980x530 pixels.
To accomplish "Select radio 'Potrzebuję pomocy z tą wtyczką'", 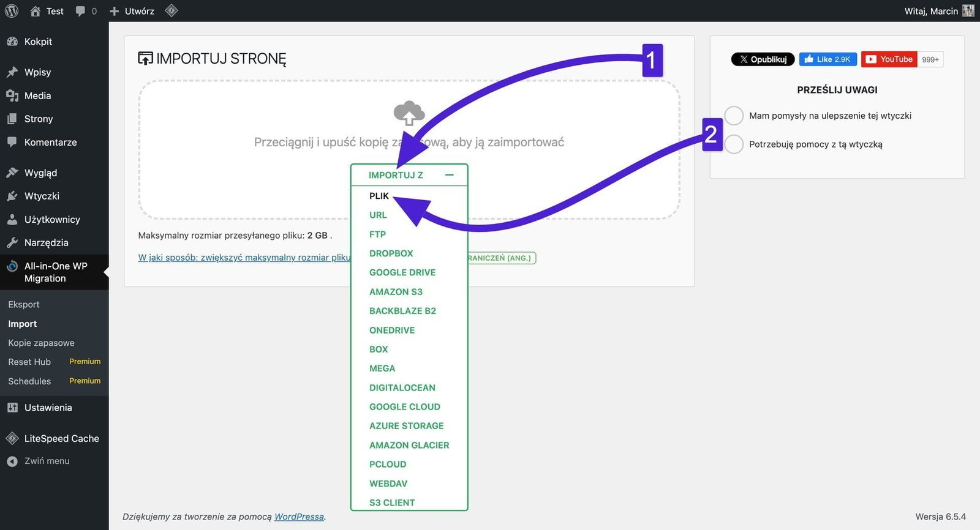I will point(734,144).
